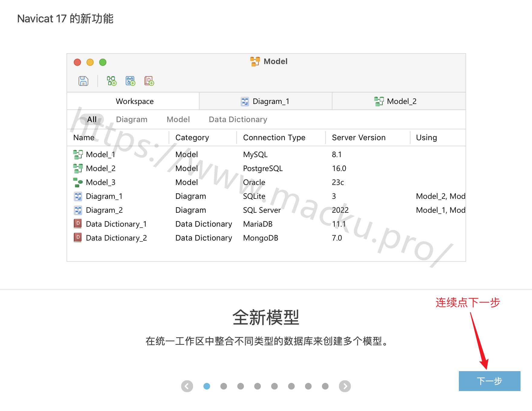Screen dimensions: 532x411
Task: Switch to the Diagram_1 tab
Action: click(266, 101)
